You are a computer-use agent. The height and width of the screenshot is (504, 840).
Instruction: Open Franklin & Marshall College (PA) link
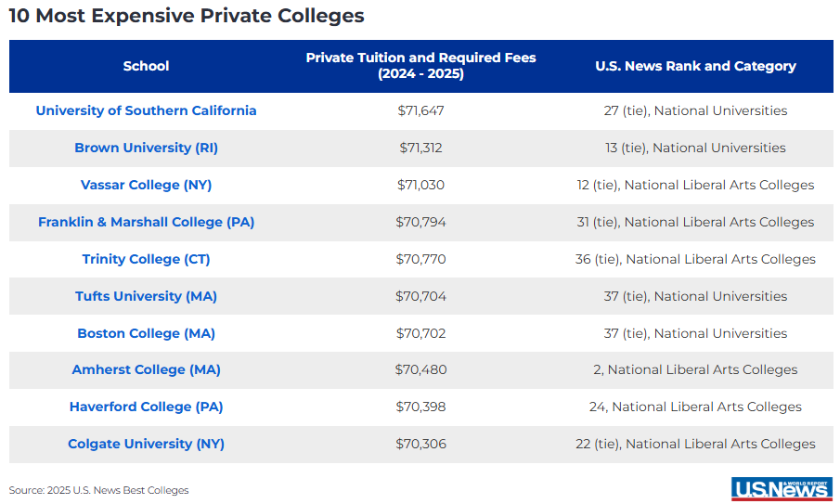coord(146,222)
